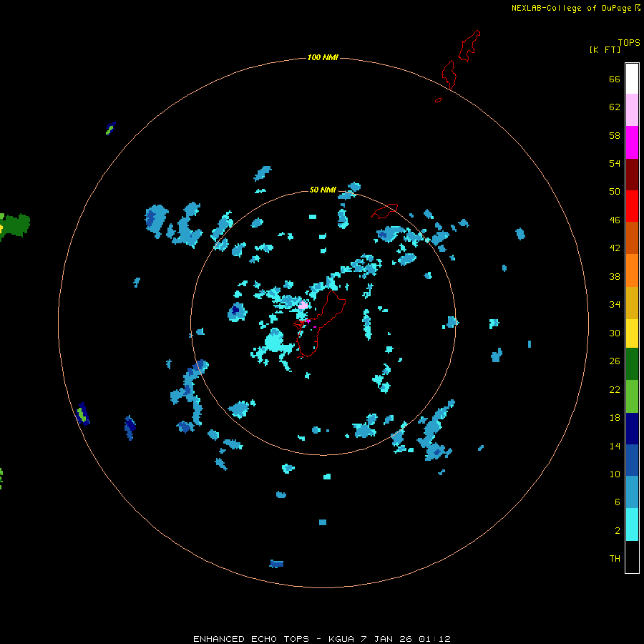
Task: Click the orange 42 kft legend swatch
Action: pyautogui.click(x=632, y=270)
